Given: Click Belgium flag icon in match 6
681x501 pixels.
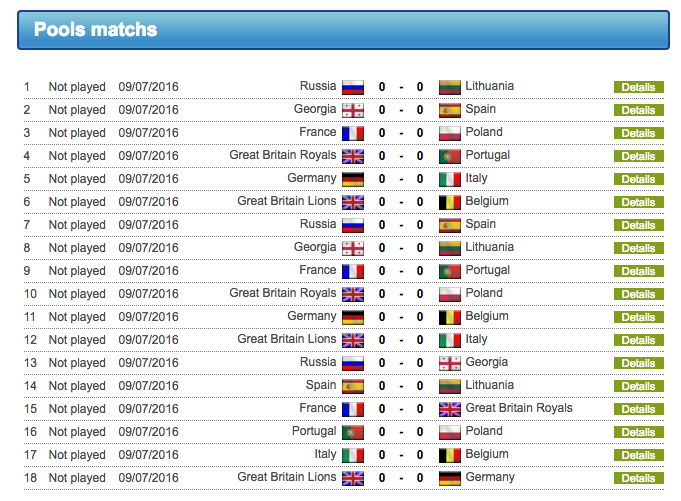Looking at the screenshot, I should tap(450, 202).
